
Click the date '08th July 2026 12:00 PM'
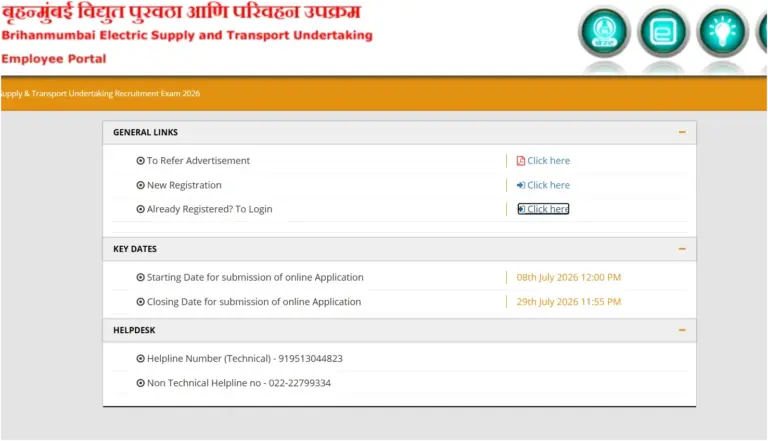[569, 277]
